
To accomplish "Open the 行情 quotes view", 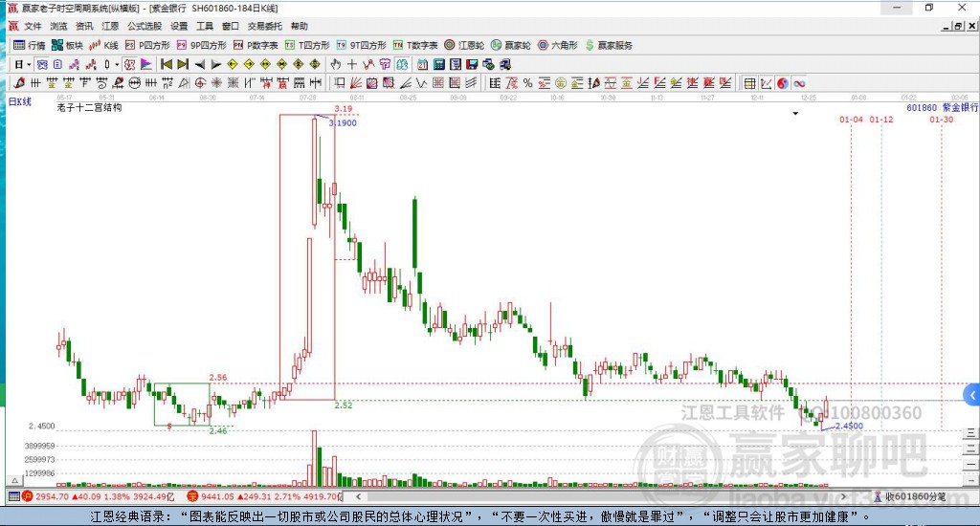I will pyautogui.click(x=30, y=45).
